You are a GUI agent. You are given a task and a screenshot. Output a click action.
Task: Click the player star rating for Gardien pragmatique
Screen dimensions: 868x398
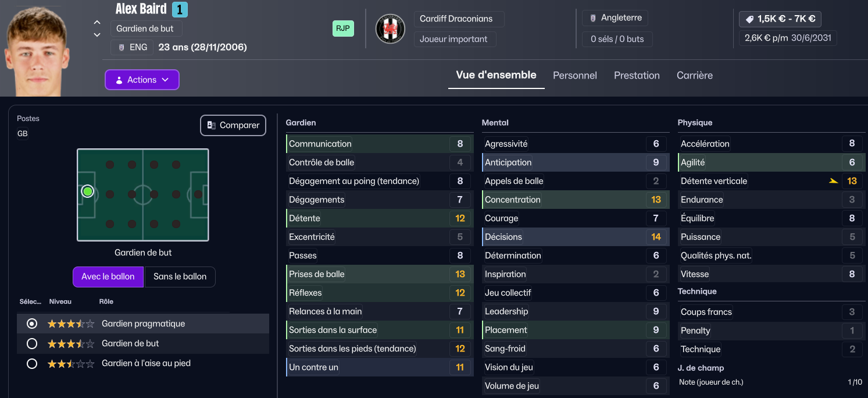click(x=70, y=324)
